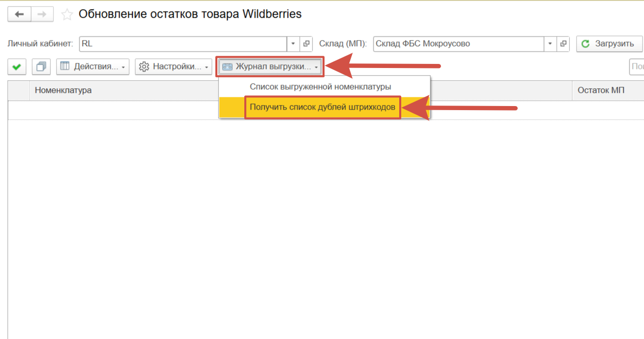Open the Склад (МП) record via open icon

point(563,44)
